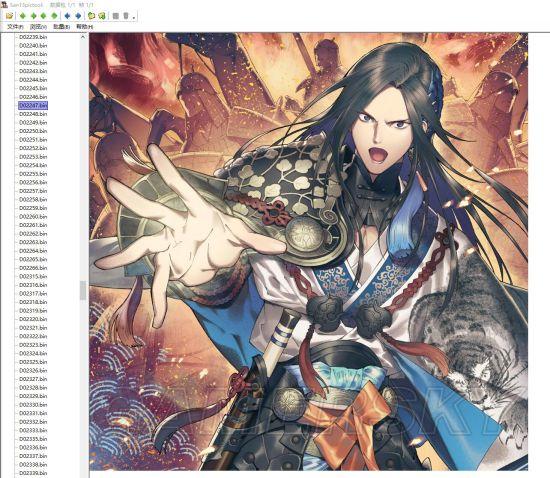
Task: Click the grey square toolbar icon
Action: 116,16
